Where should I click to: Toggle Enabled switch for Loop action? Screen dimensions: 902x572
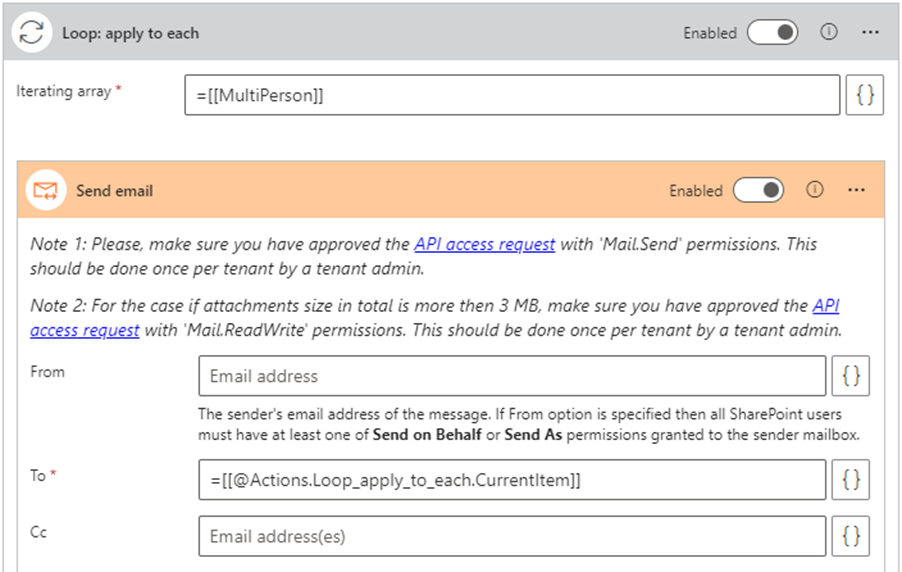click(x=773, y=33)
